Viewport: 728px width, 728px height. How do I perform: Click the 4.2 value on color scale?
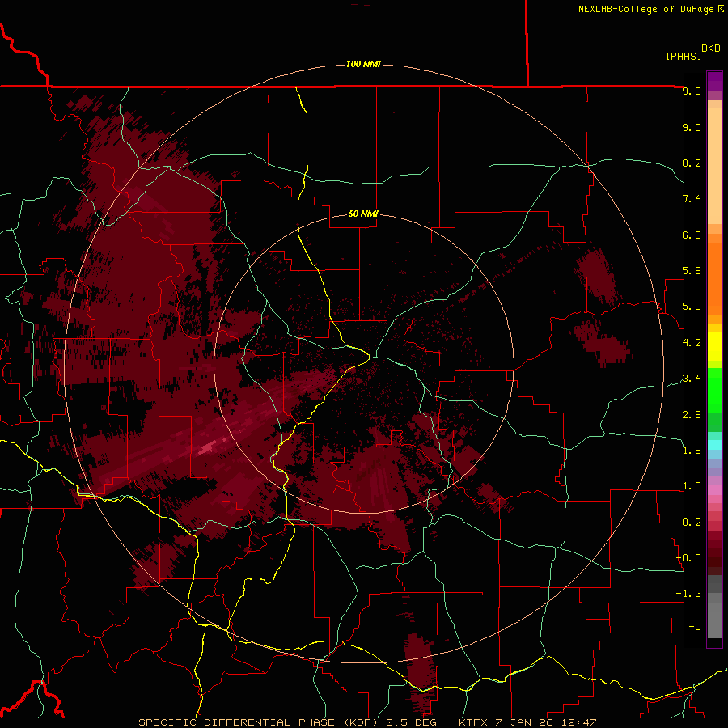[x=692, y=343]
